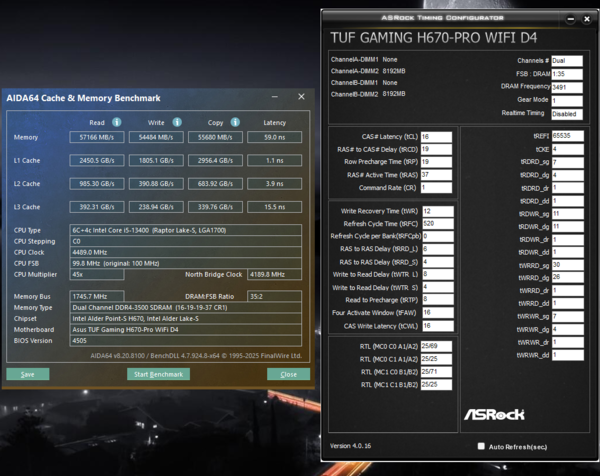This screenshot has width=600, height=476.
Task: Select the tWTR_S value field
Action: pyautogui.click(x=438, y=287)
